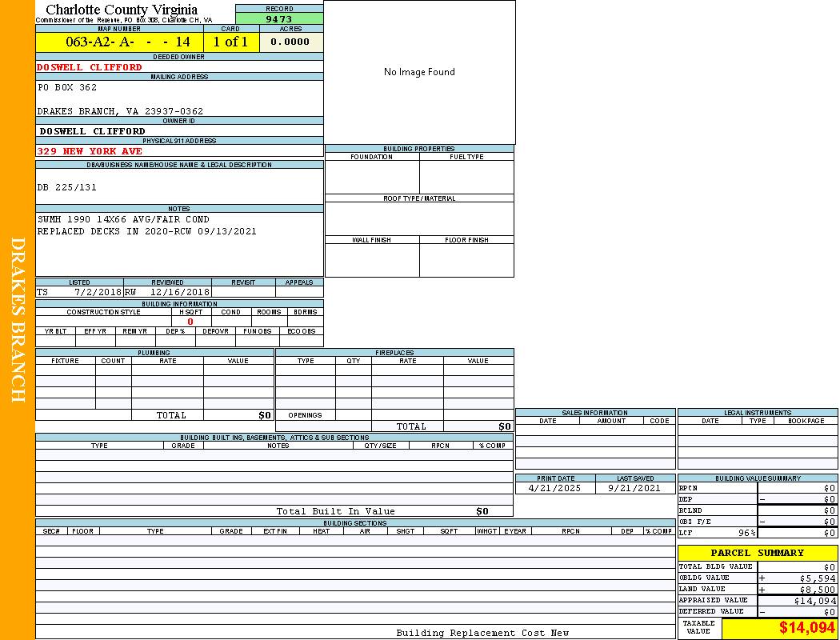Click the Charlotte County Virginia title
This screenshot has height=640, width=840.
(x=122, y=10)
